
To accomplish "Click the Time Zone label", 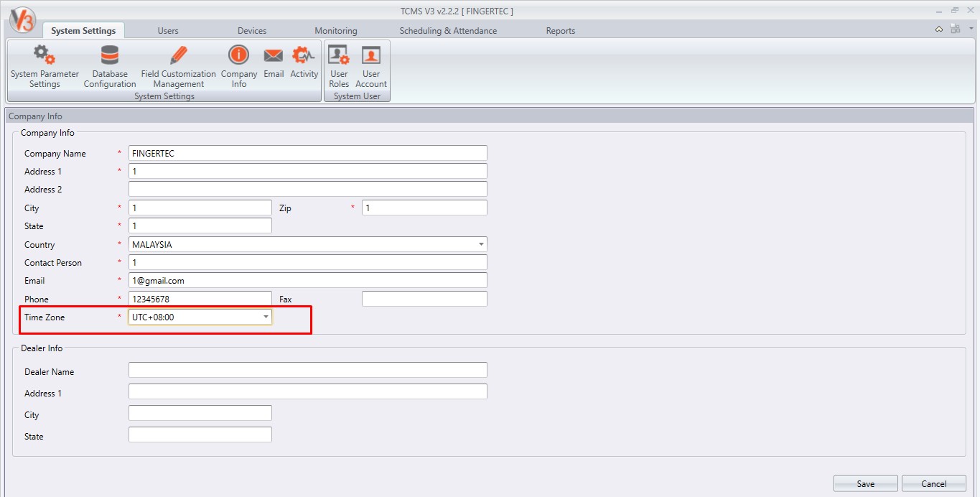I will [x=45, y=317].
